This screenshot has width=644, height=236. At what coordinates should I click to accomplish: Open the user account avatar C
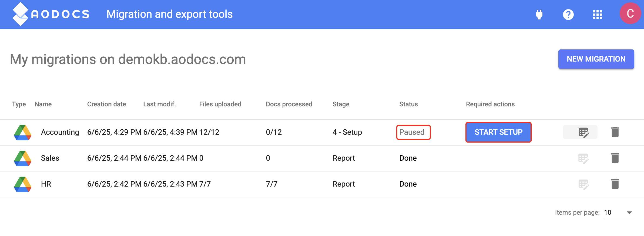click(630, 14)
